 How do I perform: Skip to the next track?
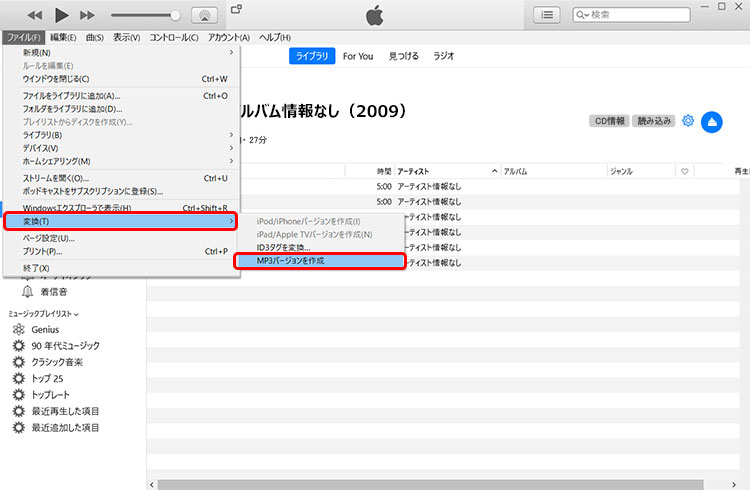tap(87, 15)
